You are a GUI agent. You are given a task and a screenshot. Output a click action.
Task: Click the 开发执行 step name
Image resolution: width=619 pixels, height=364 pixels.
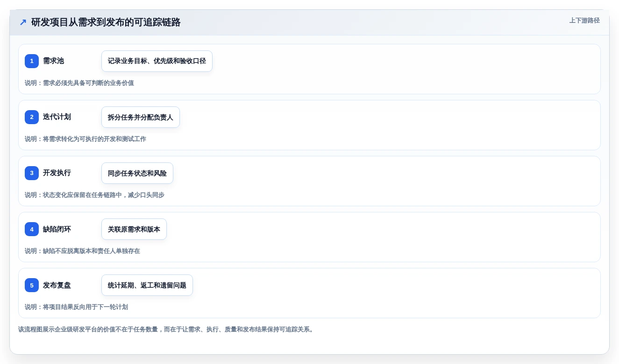pyautogui.click(x=57, y=173)
